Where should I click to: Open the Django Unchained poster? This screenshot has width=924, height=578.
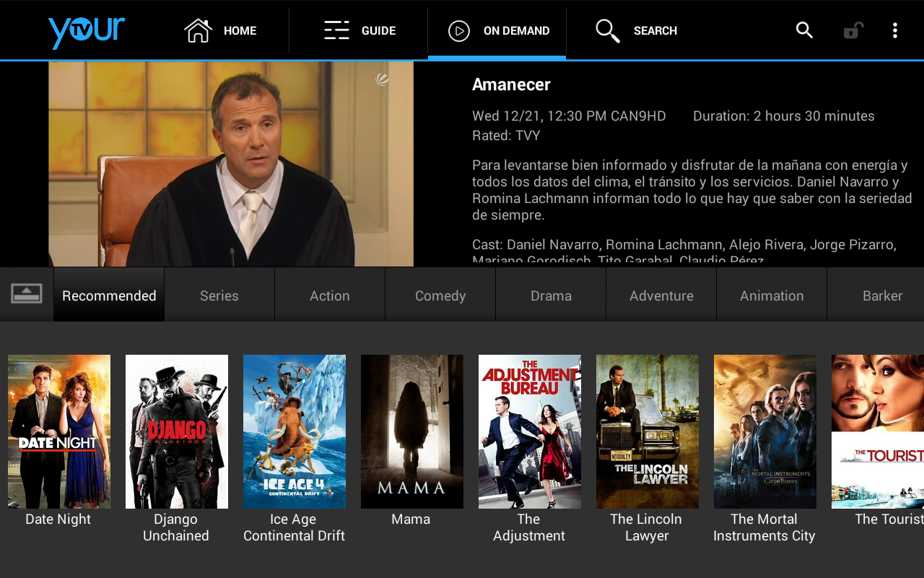pyautogui.click(x=177, y=431)
